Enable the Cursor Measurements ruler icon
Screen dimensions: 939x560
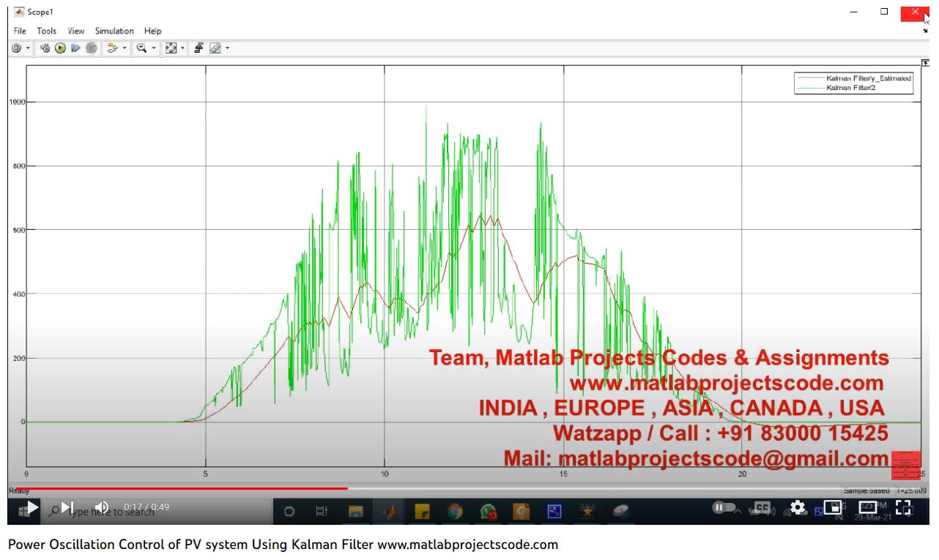click(x=215, y=48)
